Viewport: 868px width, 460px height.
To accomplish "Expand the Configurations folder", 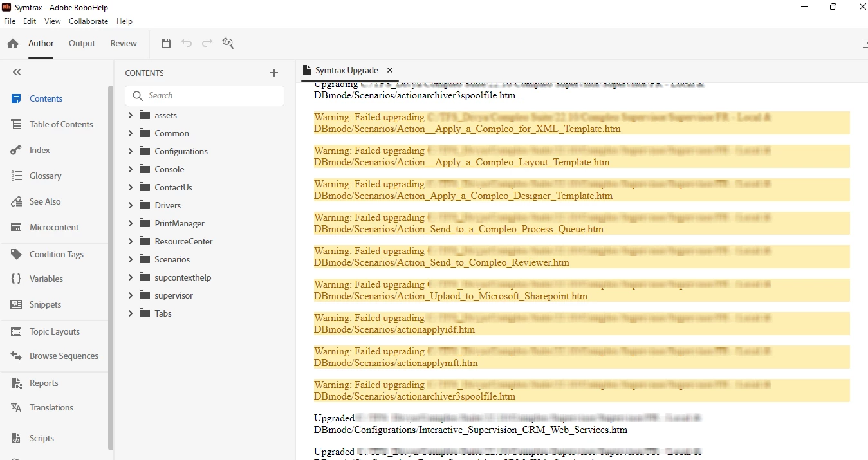I will coord(130,151).
